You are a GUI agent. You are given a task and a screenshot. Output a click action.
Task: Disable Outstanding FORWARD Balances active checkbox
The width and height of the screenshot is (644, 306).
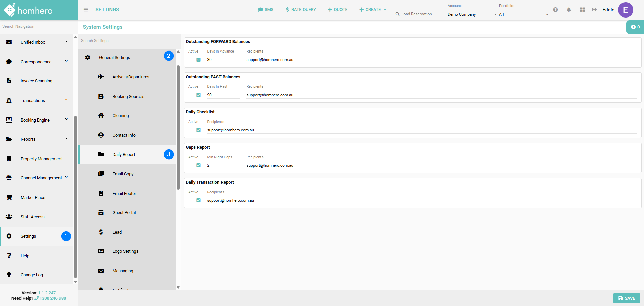click(198, 60)
